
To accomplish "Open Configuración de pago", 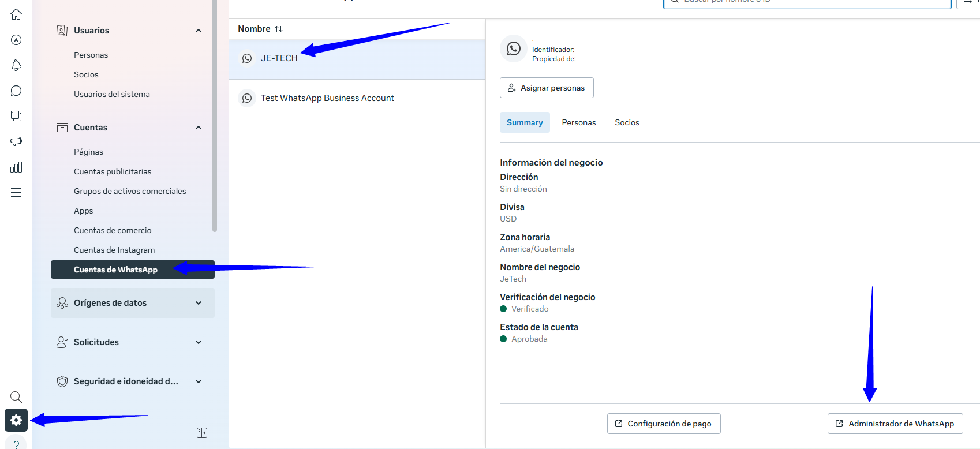I will pyautogui.click(x=664, y=424).
